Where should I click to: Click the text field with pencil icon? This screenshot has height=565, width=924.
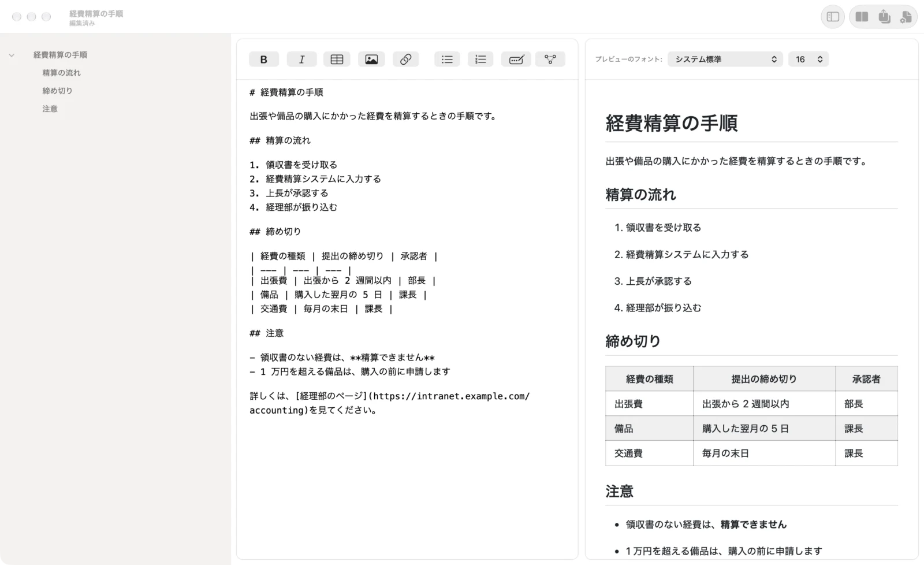(x=516, y=59)
